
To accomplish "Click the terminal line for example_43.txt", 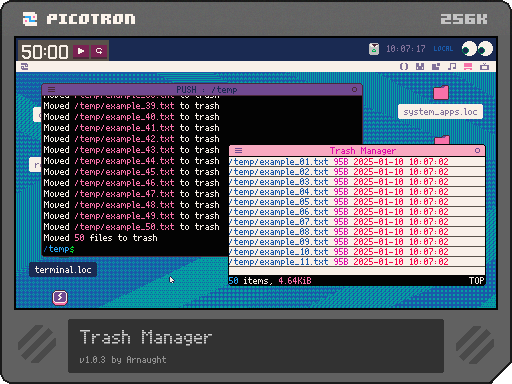I will tap(131, 150).
